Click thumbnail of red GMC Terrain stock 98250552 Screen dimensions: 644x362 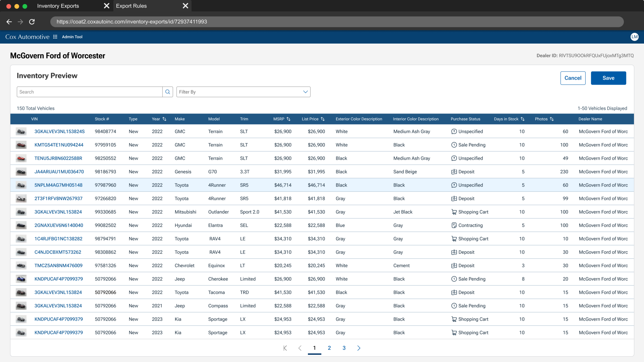click(21, 158)
